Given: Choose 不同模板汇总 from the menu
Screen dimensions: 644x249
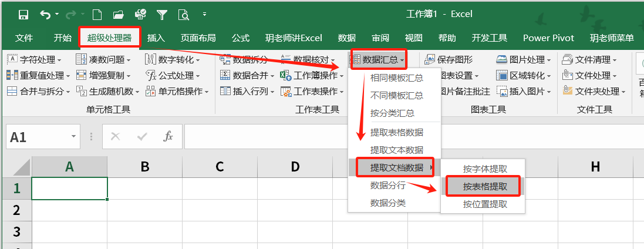Looking at the screenshot, I should pos(396,96).
